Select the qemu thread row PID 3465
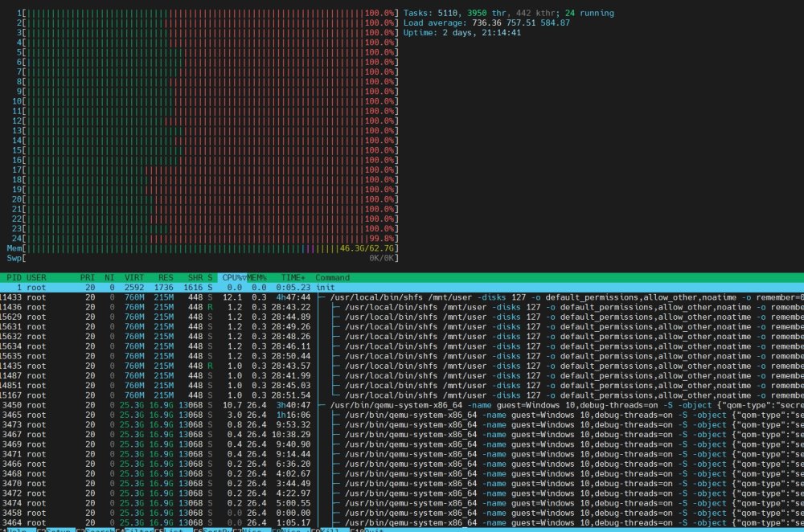This screenshot has width=804, height=532. (402, 415)
